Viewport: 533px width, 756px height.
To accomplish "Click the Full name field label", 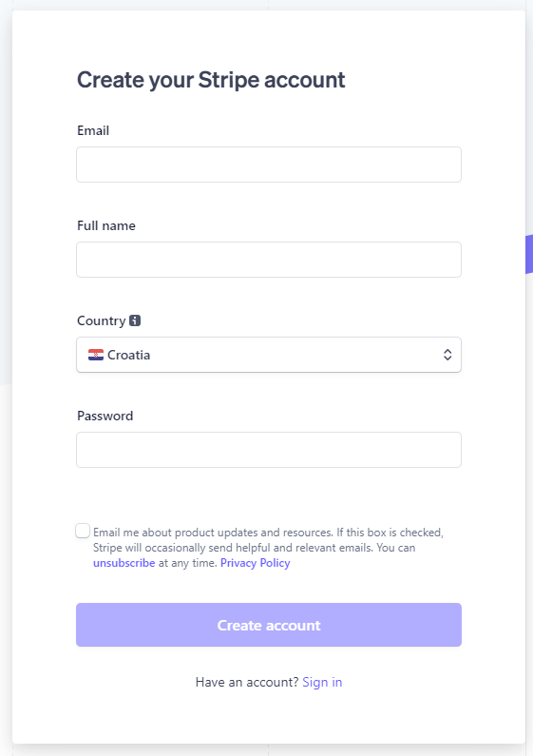I will pyautogui.click(x=106, y=225).
